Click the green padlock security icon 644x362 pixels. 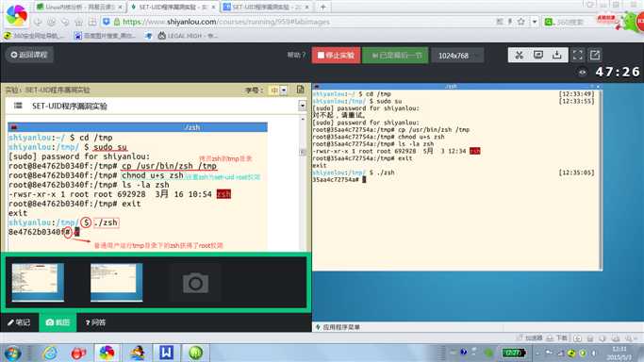117,22
